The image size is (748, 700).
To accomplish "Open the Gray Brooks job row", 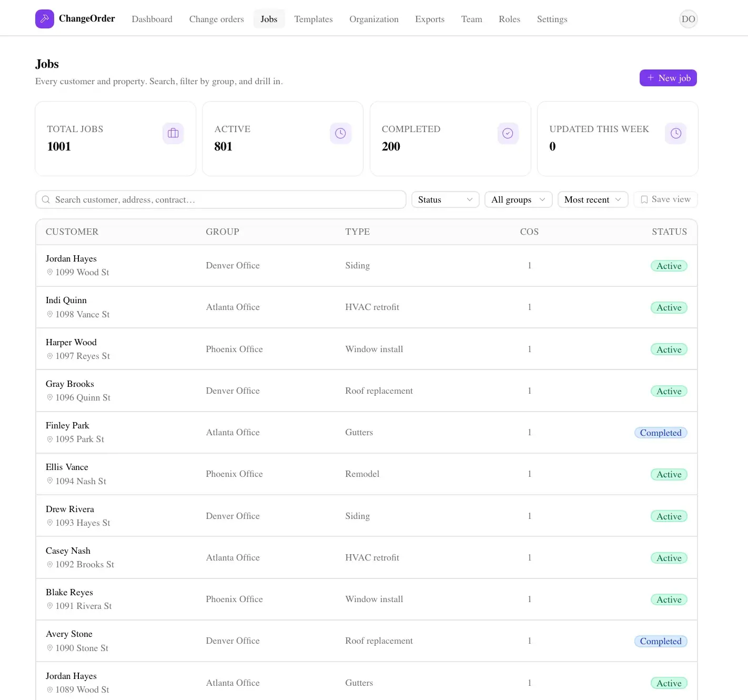I will (367, 391).
